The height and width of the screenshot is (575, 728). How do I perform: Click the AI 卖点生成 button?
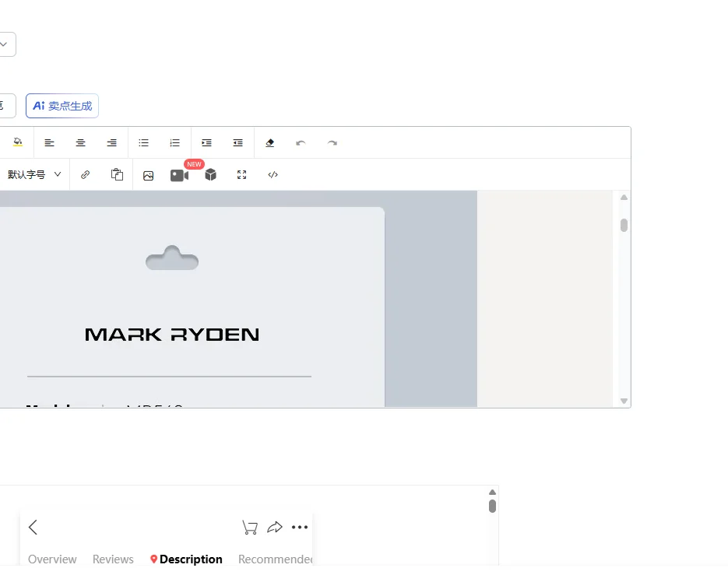[62, 106]
